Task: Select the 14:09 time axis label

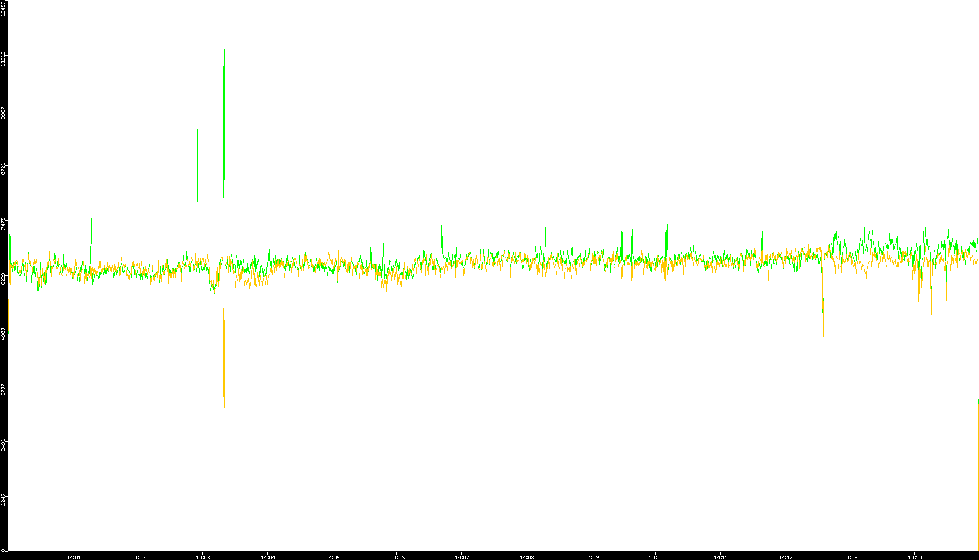Action: [591, 557]
